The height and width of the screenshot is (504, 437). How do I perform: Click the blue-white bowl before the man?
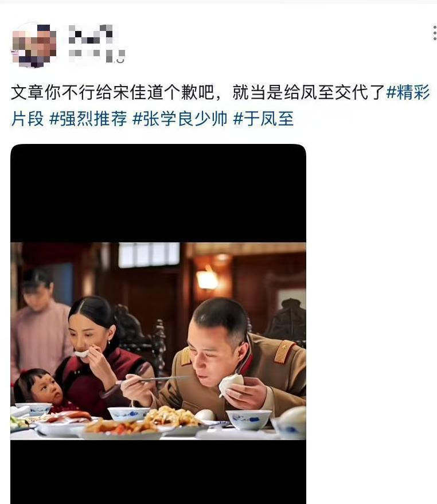[249, 419]
